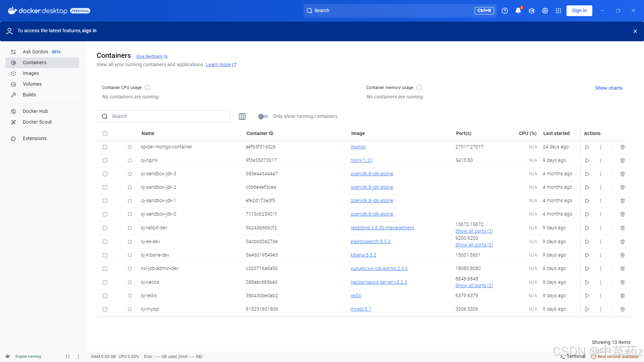Open Images section in sidebar
644x362 pixels.
[x=42, y=74]
